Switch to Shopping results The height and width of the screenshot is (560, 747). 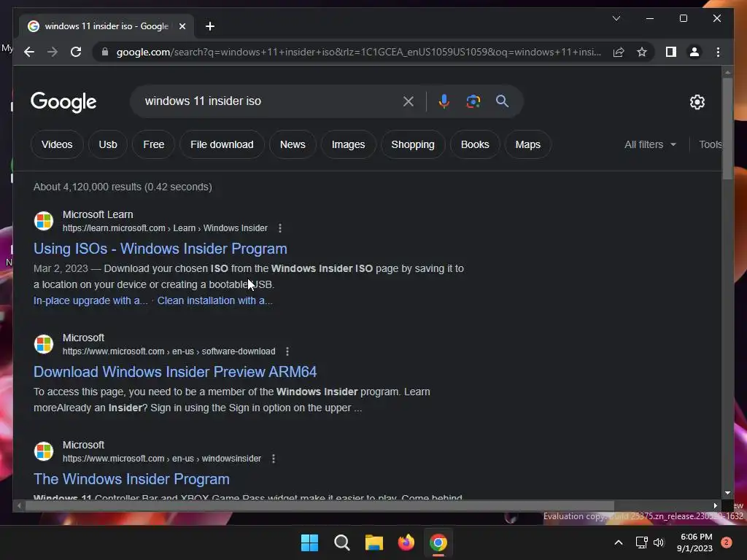pos(413,144)
